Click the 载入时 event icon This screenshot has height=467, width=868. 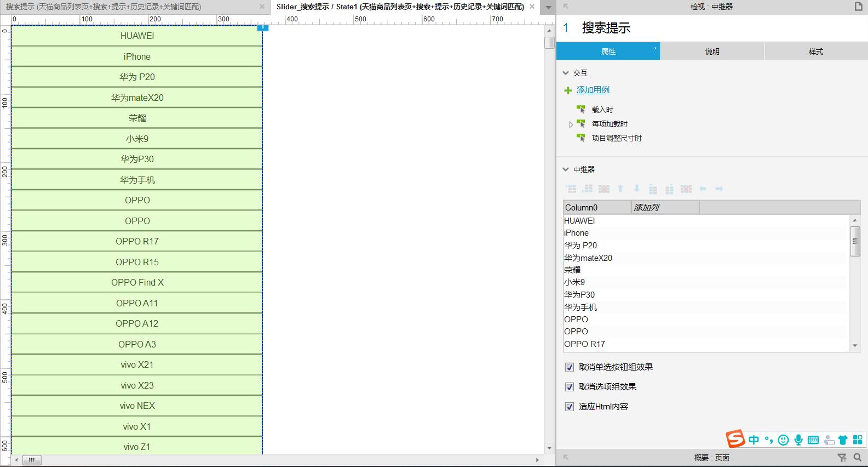pyautogui.click(x=581, y=109)
